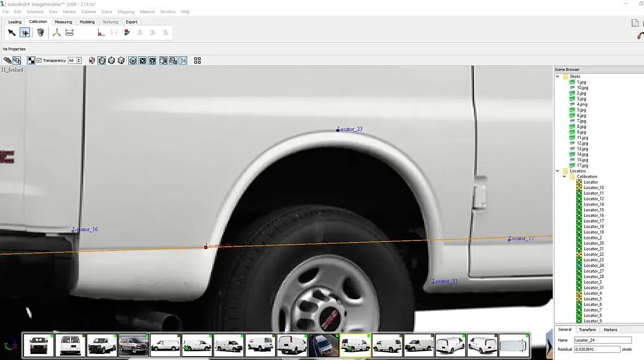Select the shaded cube display mode

click(111, 61)
